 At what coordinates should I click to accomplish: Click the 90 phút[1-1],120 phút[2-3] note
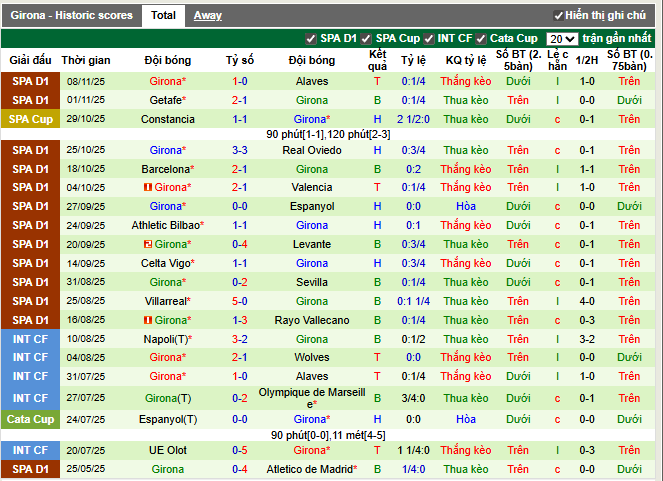point(328,134)
